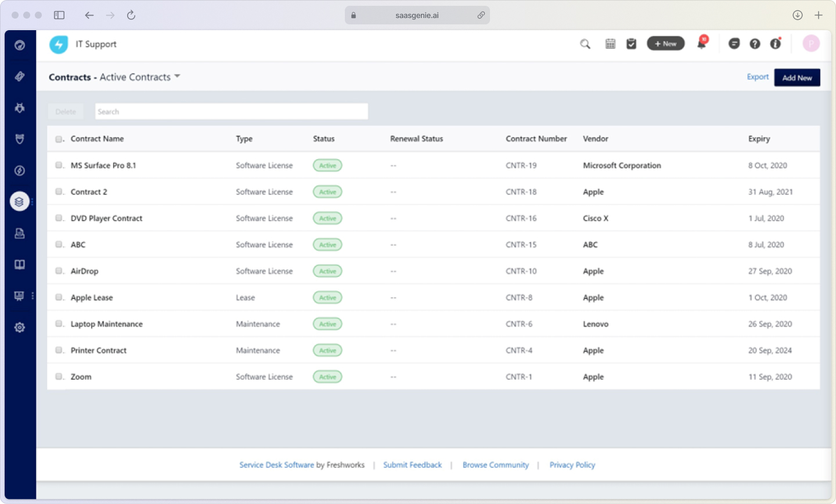836x504 pixels.
Task: Click the contracts Search field
Action: point(232,111)
